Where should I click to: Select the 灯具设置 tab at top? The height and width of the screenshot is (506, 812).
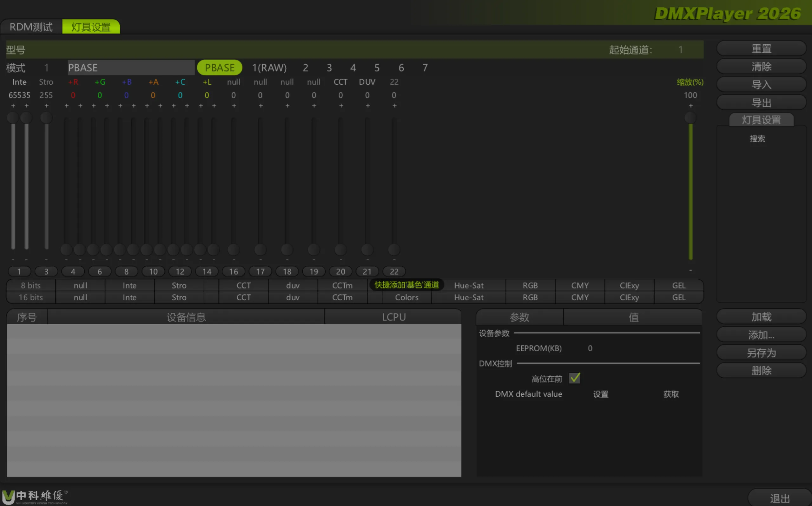pos(91,27)
